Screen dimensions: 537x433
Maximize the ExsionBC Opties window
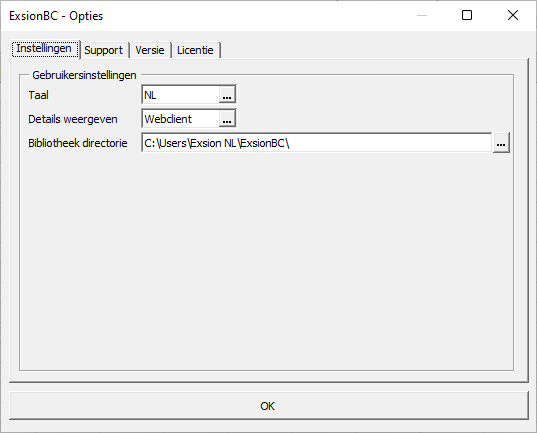pyautogui.click(x=467, y=15)
